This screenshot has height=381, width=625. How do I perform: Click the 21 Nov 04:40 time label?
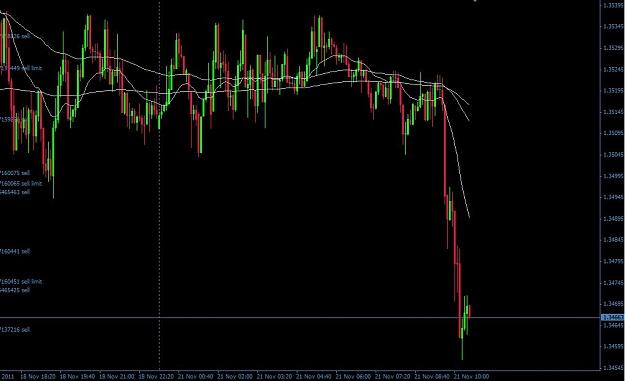(314, 376)
